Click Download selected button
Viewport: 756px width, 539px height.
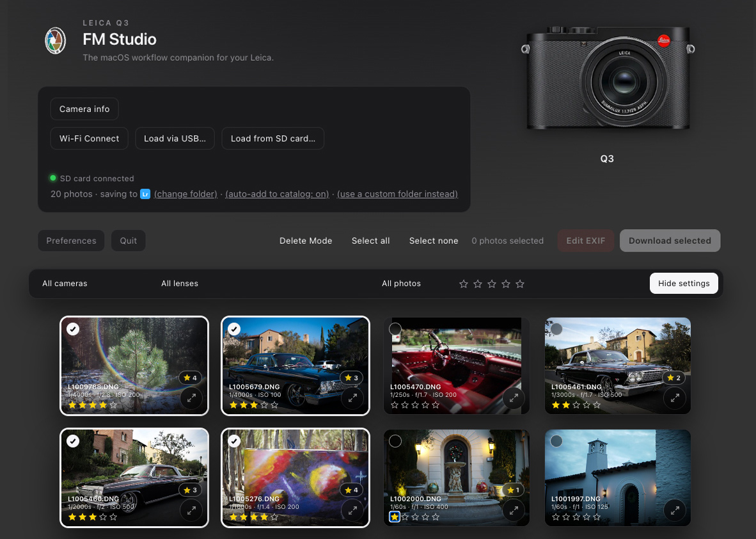pos(670,241)
